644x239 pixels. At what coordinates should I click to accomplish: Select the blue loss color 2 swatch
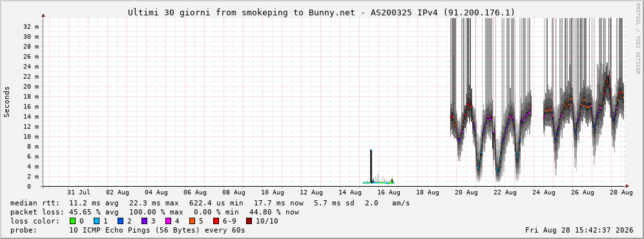pos(120,221)
